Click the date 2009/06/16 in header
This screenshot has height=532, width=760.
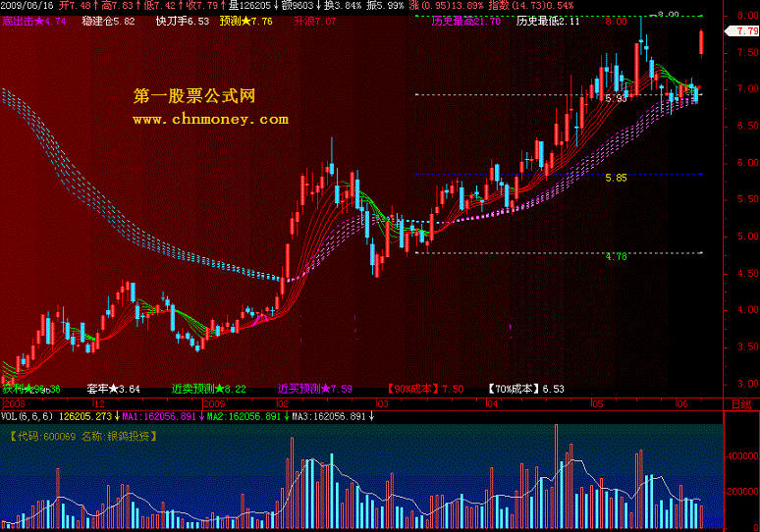pyautogui.click(x=27, y=5)
